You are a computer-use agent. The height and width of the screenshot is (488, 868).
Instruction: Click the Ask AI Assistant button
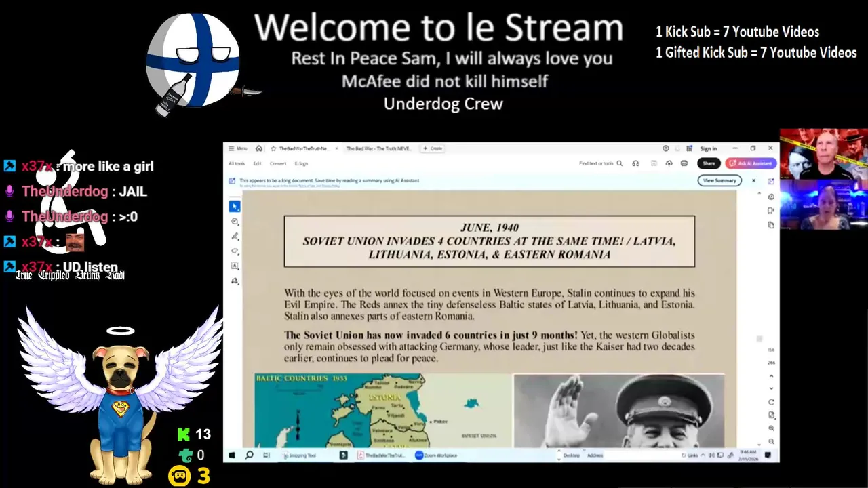[x=751, y=163]
